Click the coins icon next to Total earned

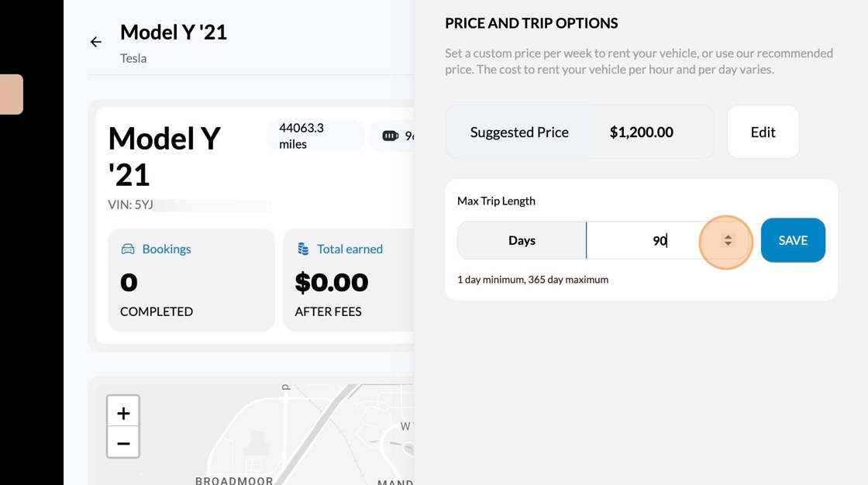(x=304, y=249)
